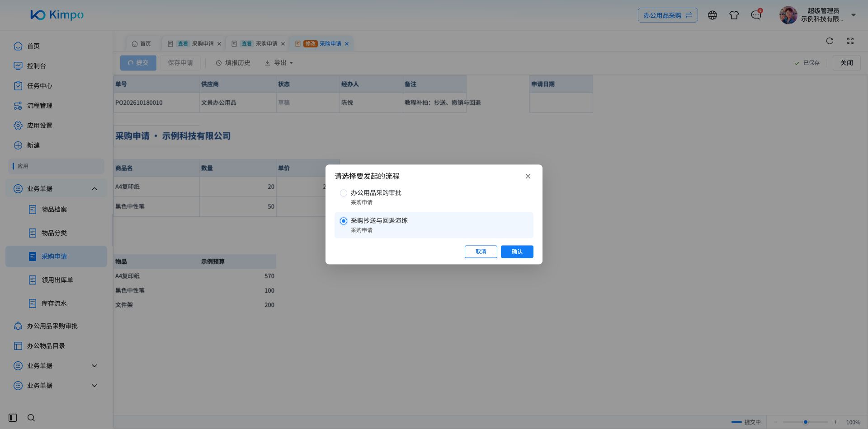Open the sidebar search icon

(x=31, y=418)
